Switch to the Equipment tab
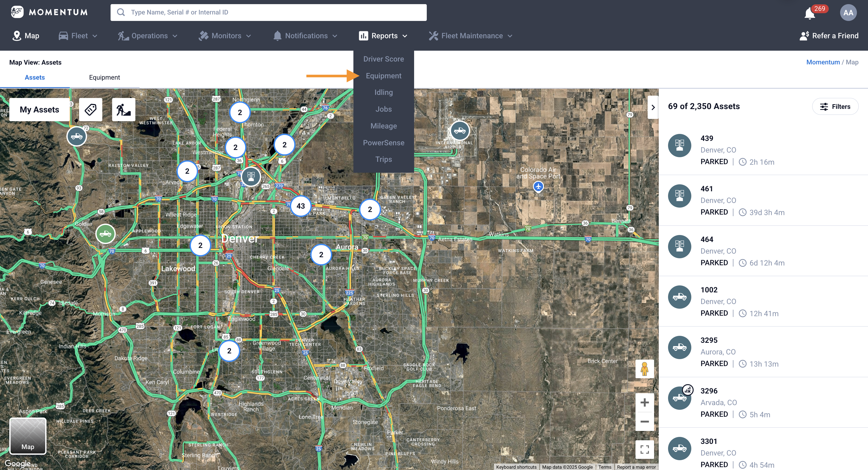 point(104,78)
